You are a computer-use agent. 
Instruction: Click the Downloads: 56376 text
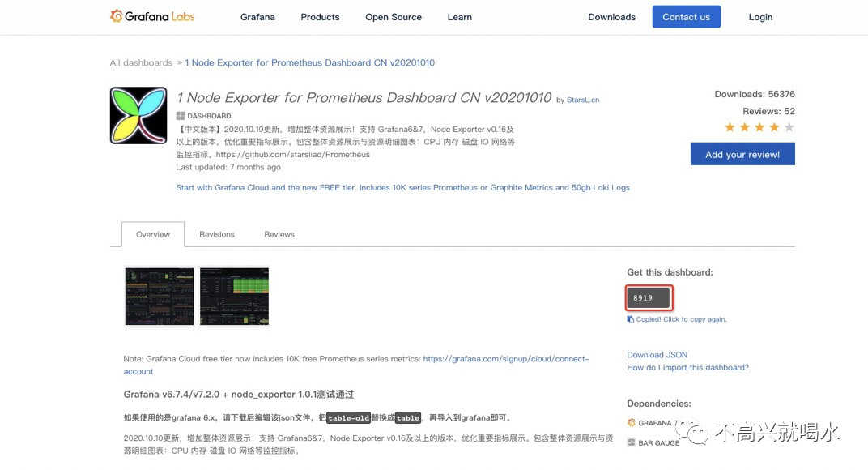755,94
